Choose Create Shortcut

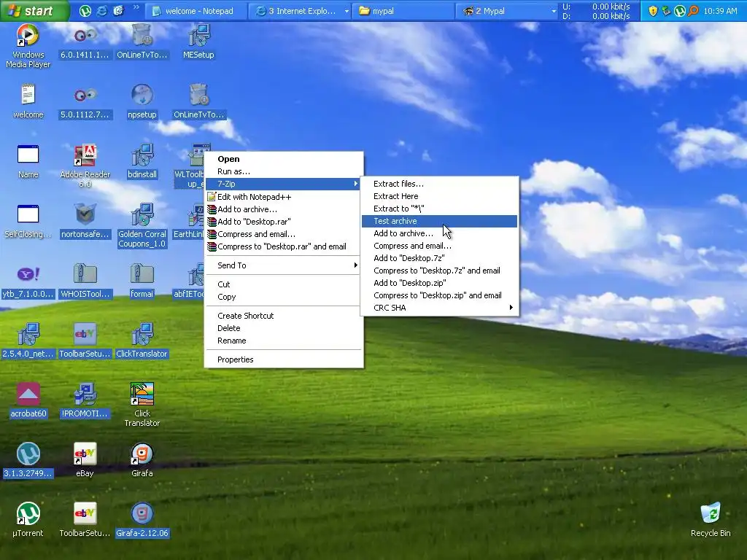(x=284, y=316)
